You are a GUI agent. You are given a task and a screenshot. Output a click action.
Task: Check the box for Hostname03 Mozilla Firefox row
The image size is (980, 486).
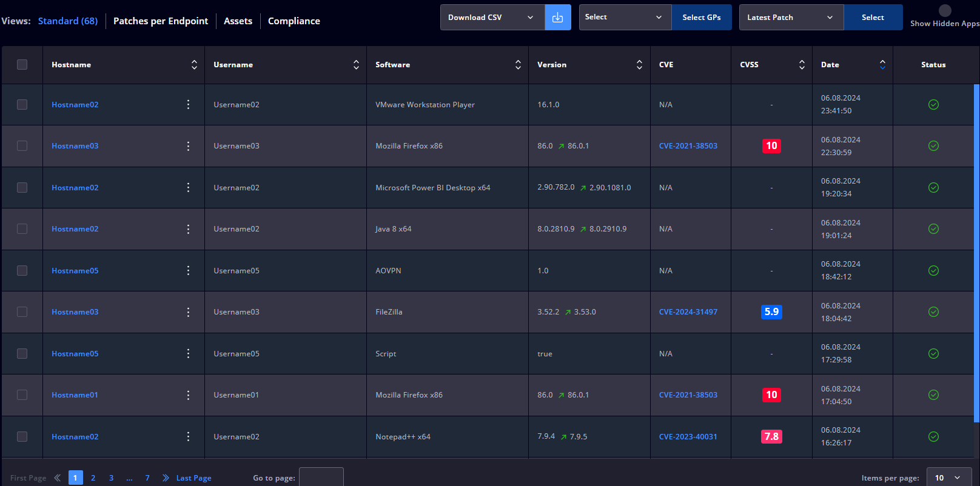tap(22, 146)
